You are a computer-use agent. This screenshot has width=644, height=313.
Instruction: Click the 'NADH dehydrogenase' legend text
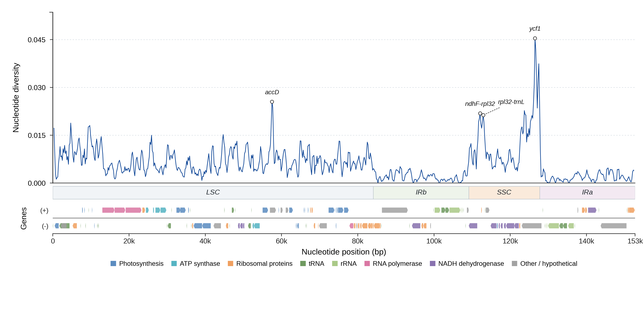pyautogui.click(x=471, y=264)
